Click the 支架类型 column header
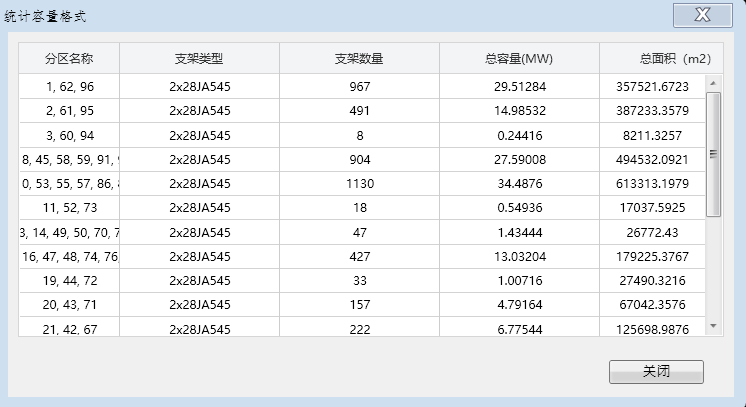 tap(199, 58)
